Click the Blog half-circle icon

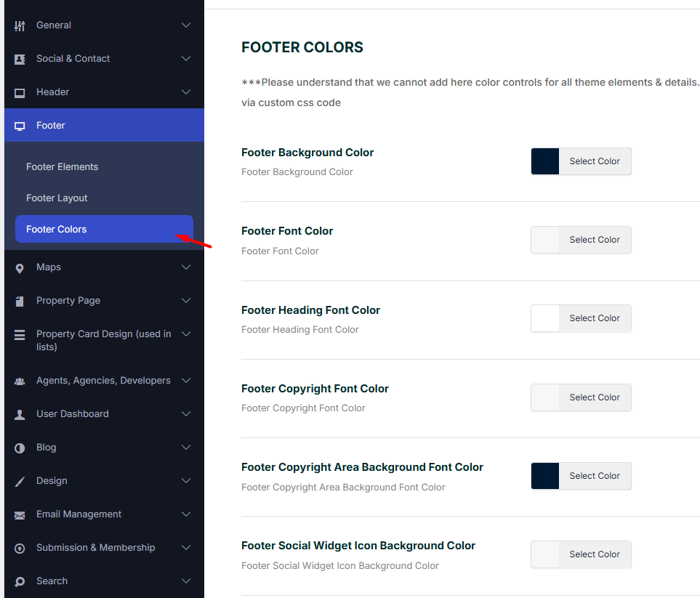coord(20,448)
